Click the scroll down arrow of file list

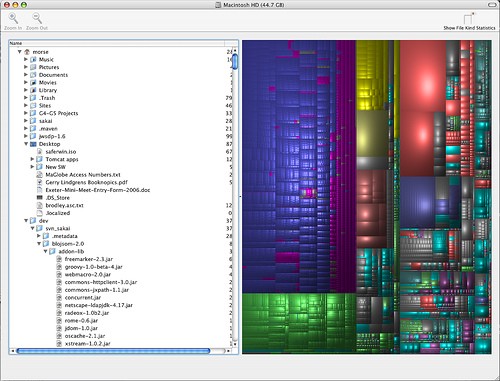[235, 344]
